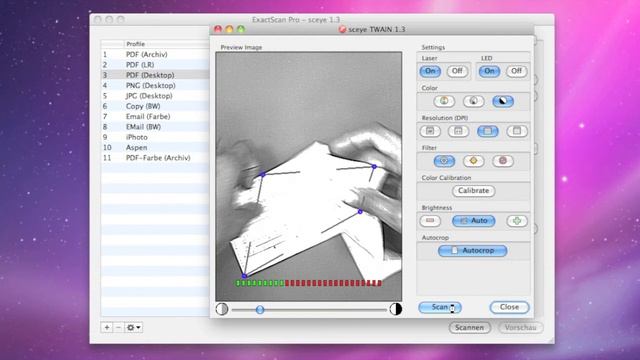Turn the Laser off
This screenshot has height=360, width=640.
coord(457,71)
